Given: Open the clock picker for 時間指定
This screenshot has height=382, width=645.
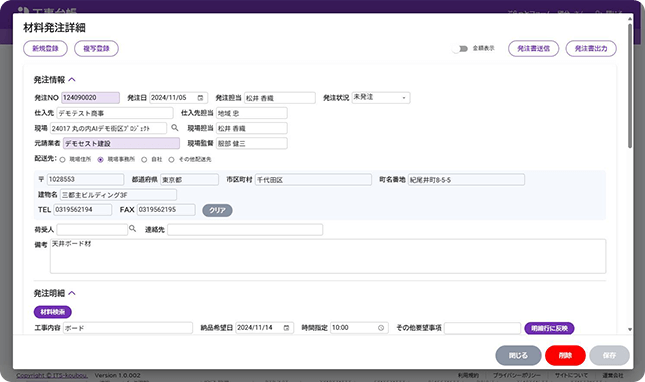Looking at the screenshot, I should coord(381,328).
